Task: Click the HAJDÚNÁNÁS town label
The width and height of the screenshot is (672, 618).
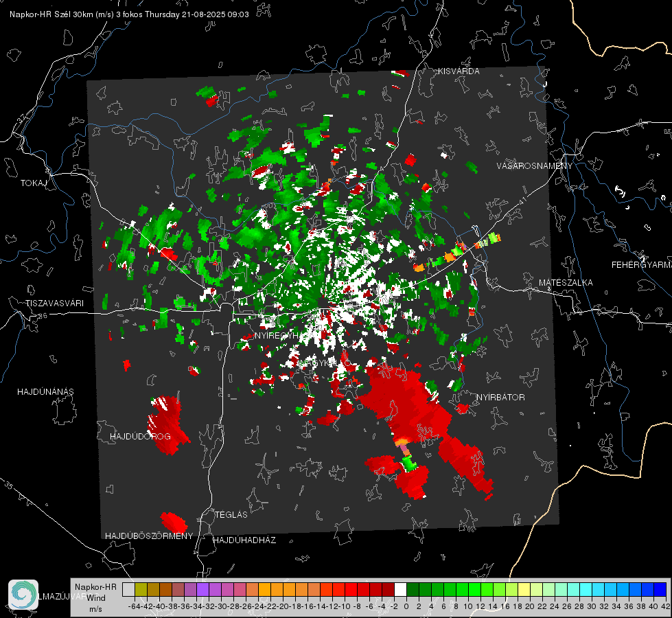Action: coord(45,391)
